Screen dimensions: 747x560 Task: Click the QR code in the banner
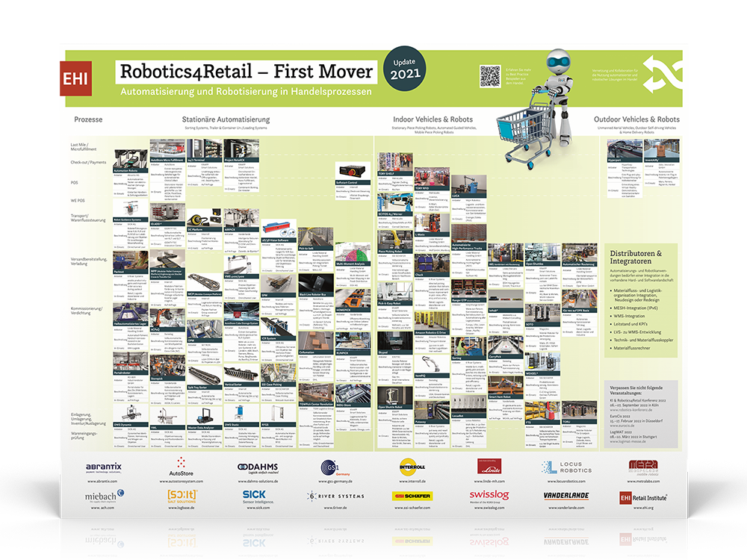[x=490, y=76]
